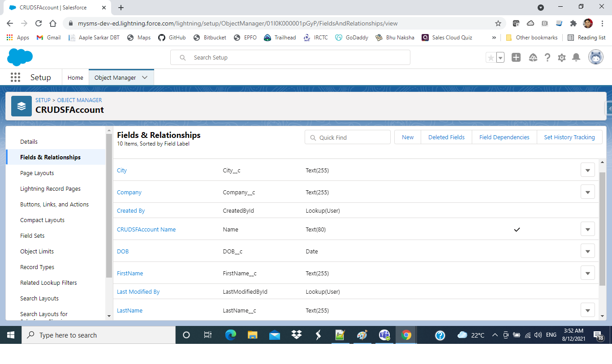Open Dropbox from taskbar
Screen dimensions: 612x364
point(296,335)
